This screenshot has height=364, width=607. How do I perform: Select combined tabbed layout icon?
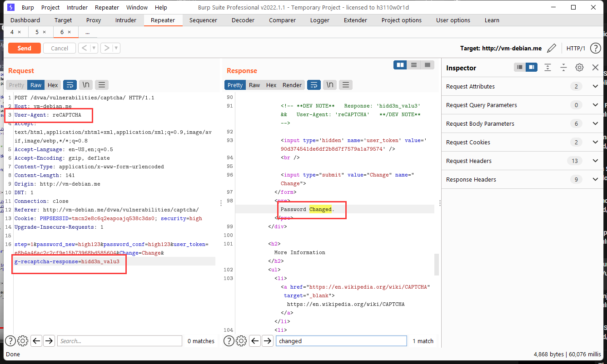pyautogui.click(x=427, y=65)
